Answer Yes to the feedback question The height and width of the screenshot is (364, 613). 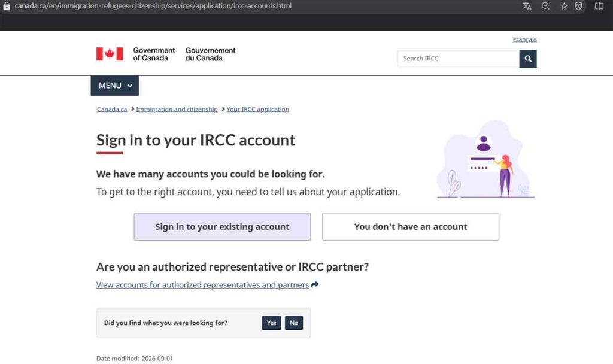click(271, 323)
